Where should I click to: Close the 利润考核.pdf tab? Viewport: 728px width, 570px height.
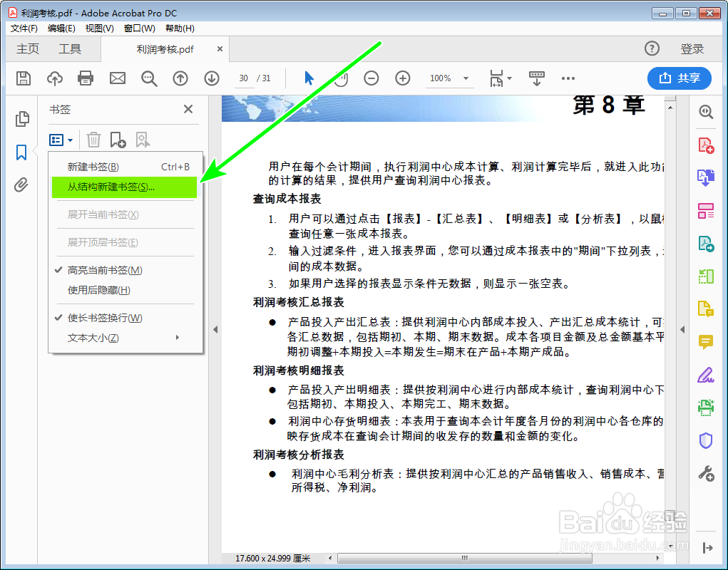[x=220, y=48]
